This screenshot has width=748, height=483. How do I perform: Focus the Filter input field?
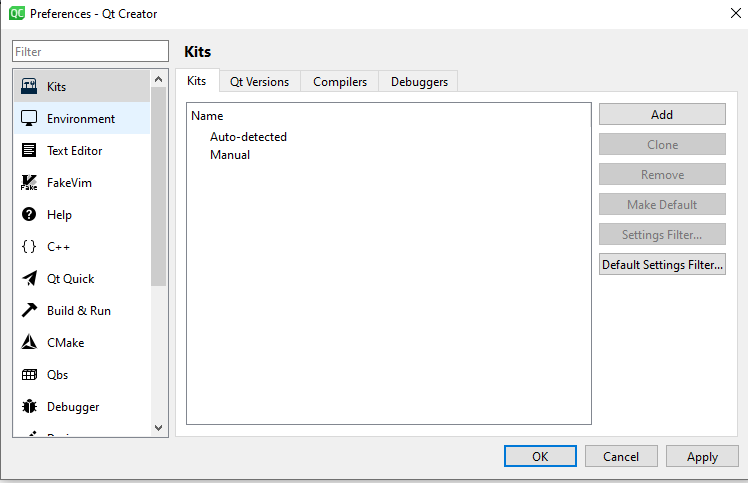point(90,51)
